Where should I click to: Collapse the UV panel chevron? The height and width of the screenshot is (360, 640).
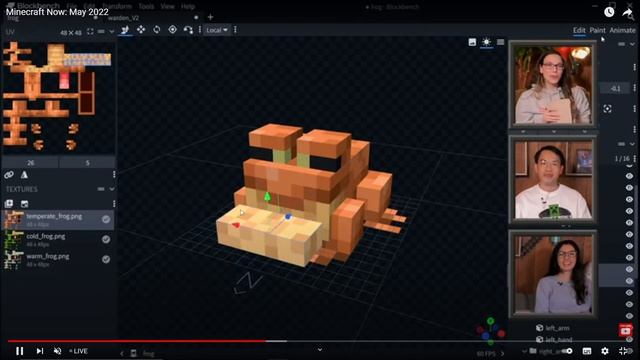click(111, 31)
